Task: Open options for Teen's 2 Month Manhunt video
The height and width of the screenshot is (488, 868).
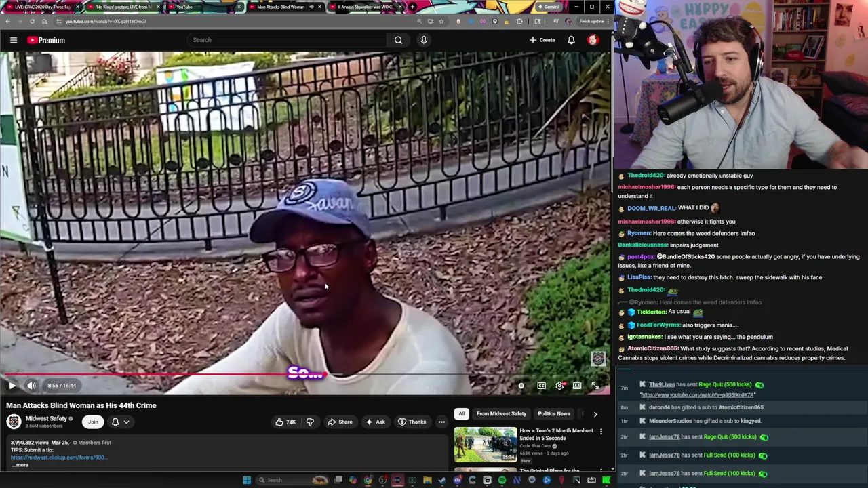Action: [x=601, y=432]
